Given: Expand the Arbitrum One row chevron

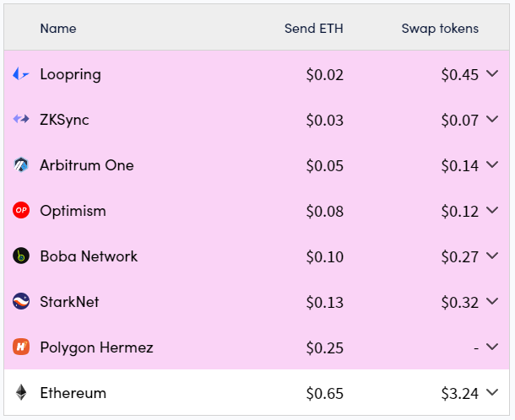Looking at the screenshot, I should [x=492, y=164].
